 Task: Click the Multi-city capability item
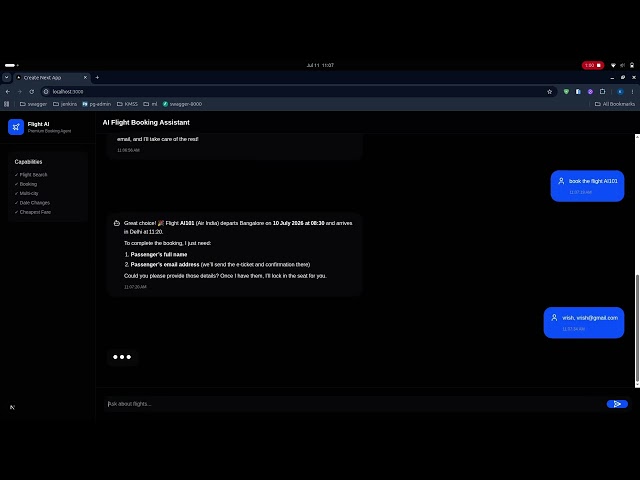tap(27, 193)
